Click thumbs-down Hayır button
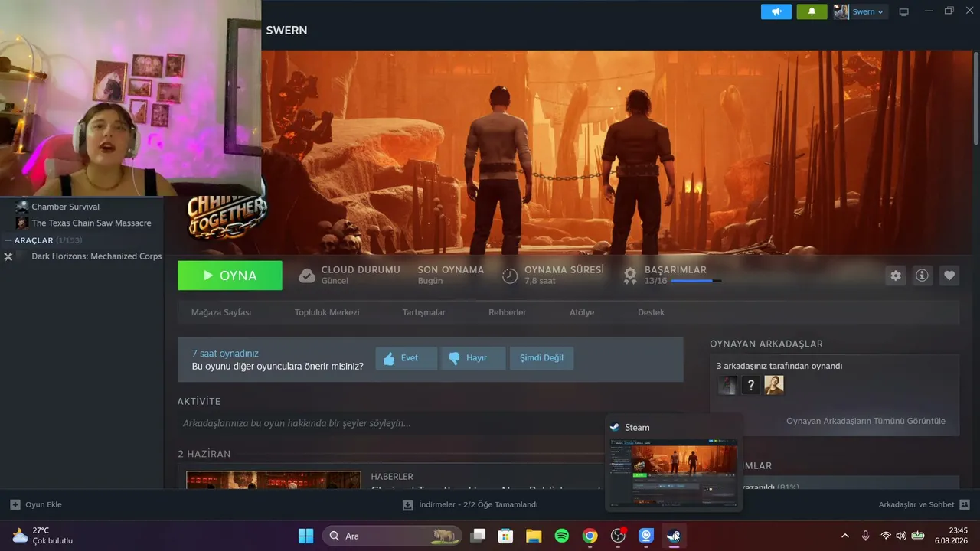 473,358
